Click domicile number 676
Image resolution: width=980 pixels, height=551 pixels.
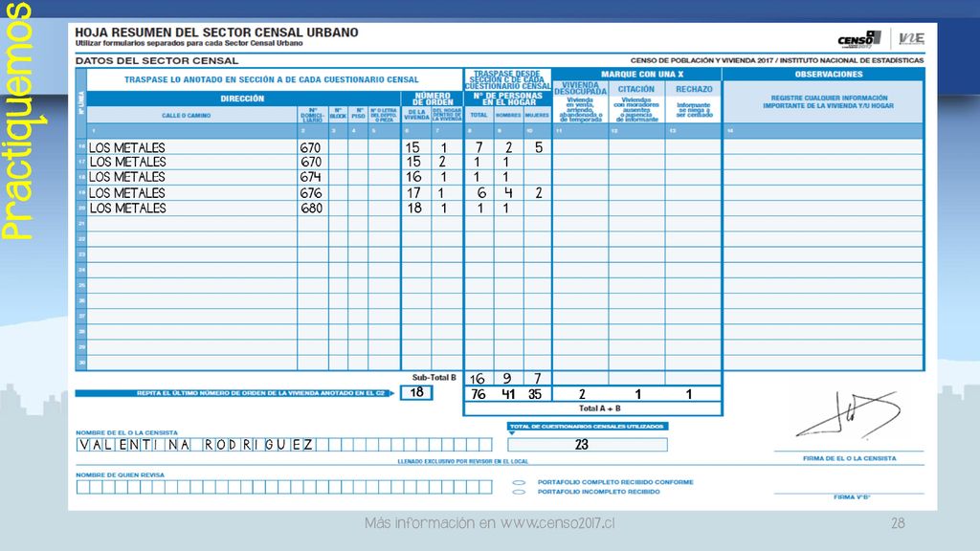point(311,193)
